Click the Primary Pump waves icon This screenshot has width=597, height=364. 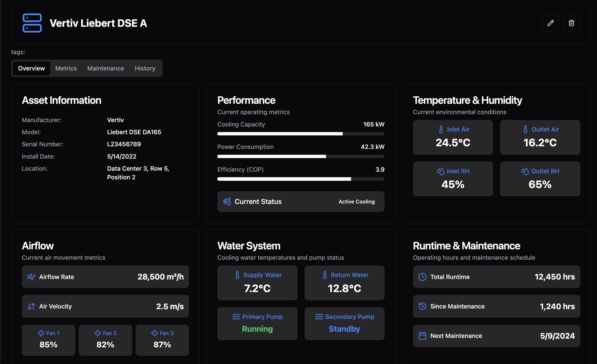(236, 317)
